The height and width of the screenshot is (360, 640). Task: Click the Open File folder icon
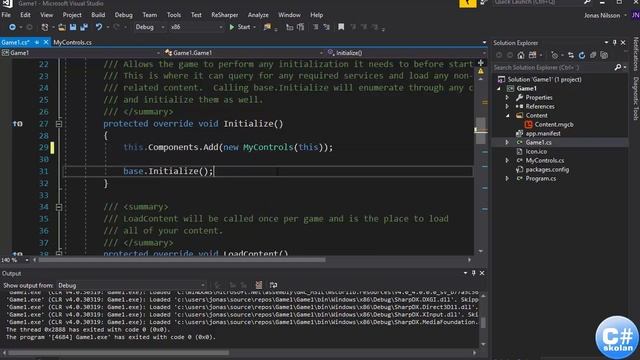tap(62, 27)
